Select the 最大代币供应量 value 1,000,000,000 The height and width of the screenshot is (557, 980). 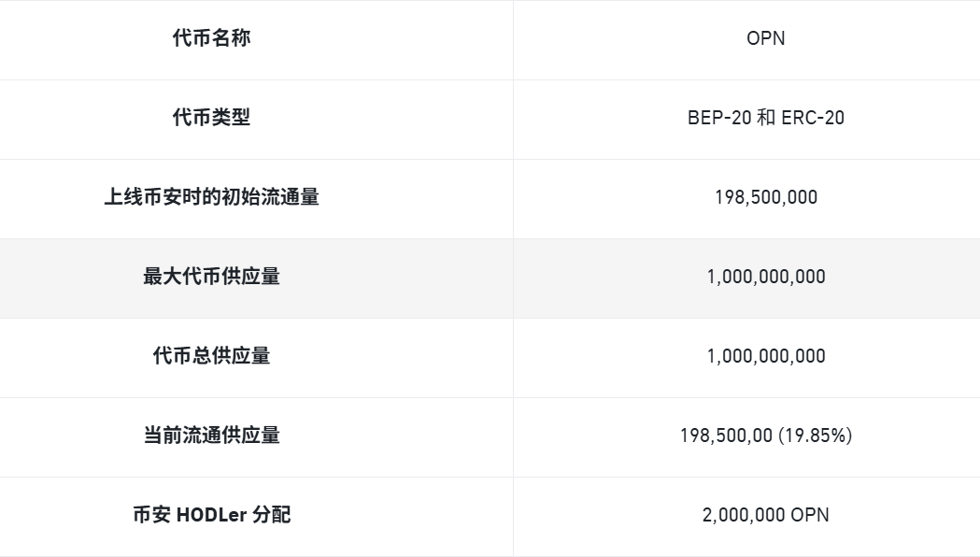click(x=765, y=277)
